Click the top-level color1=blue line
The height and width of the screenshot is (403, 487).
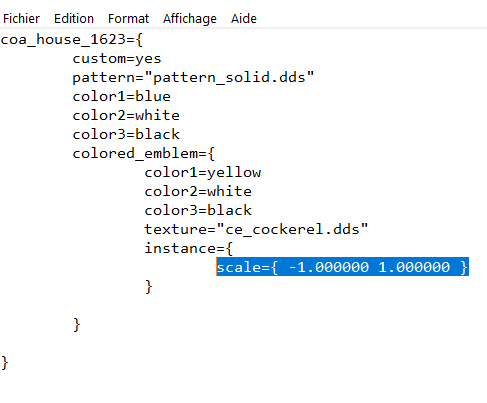[x=122, y=97]
